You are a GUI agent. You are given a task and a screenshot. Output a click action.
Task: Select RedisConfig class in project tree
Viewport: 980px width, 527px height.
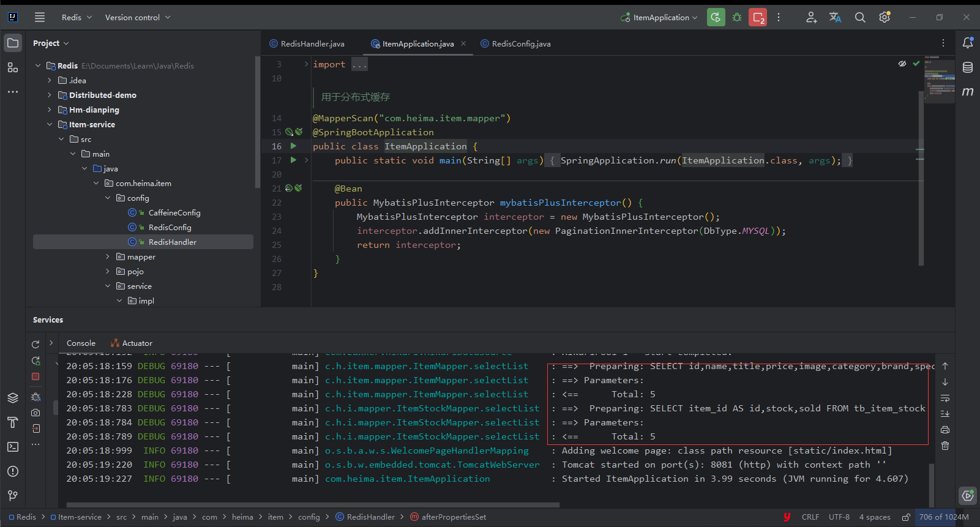tap(170, 228)
